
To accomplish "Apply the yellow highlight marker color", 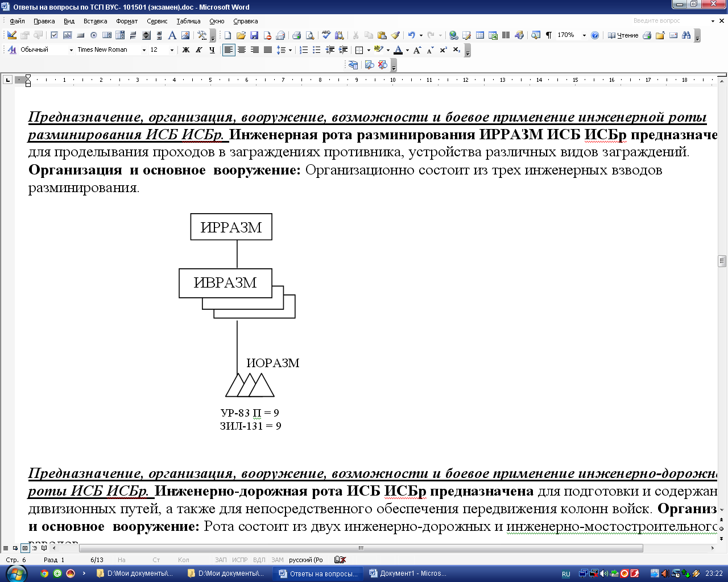I will click(x=378, y=50).
